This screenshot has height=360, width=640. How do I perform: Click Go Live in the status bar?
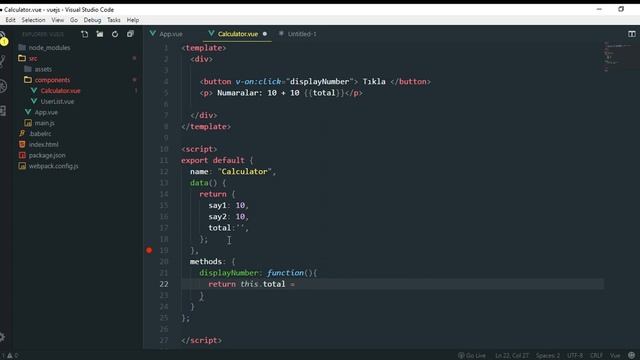(x=472, y=356)
